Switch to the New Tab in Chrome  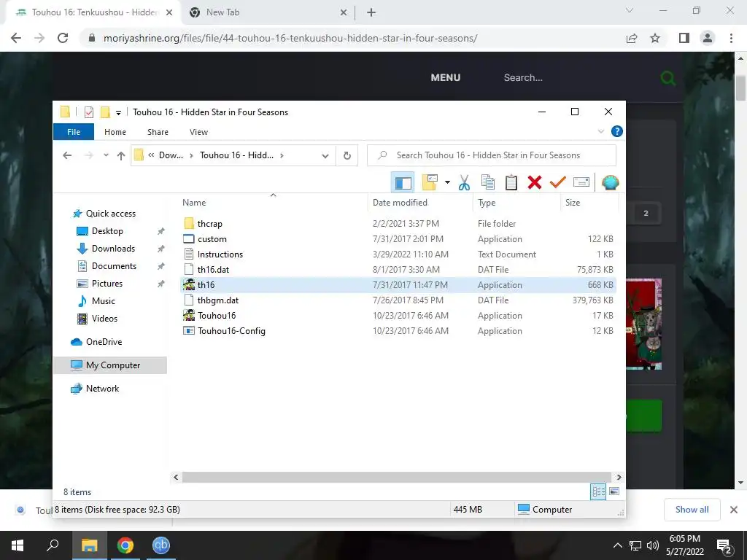pyautogui.click(x=267, y=12)
